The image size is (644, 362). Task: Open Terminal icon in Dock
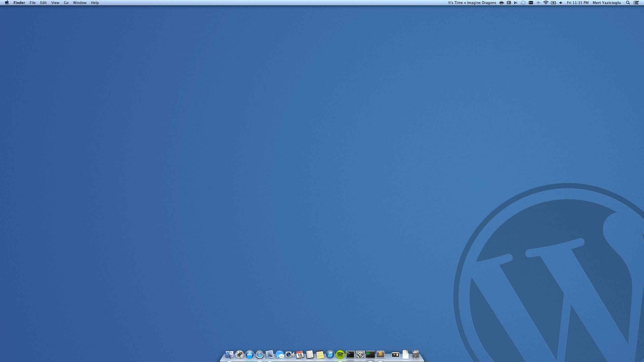[x=350, y=354]
